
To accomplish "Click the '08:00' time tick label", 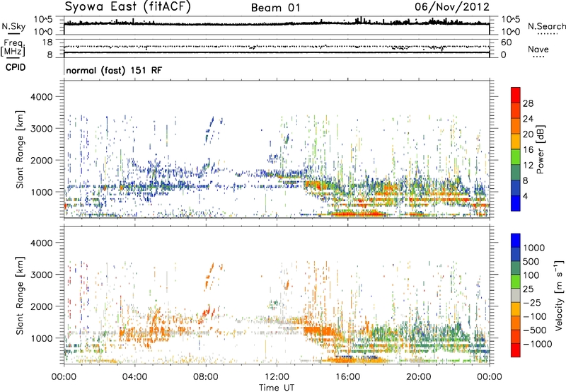I will click(x=206, y=377).
